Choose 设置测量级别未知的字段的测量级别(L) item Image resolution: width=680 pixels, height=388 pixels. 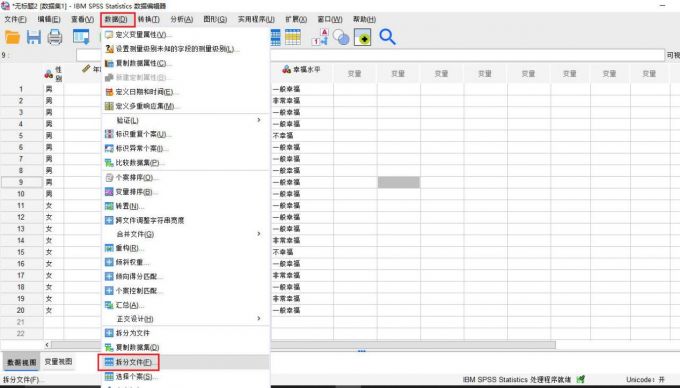(x=186, y=49)
